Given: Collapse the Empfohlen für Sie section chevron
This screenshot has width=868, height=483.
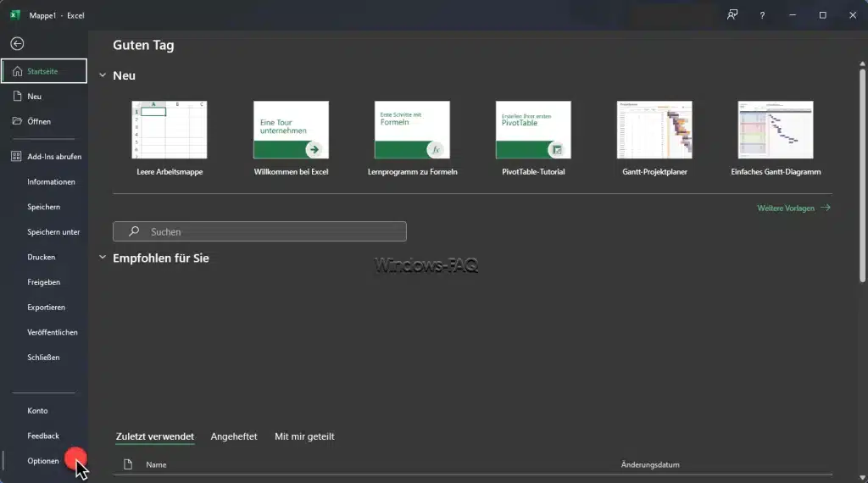Looking at the screenshot, I should [103, 258].
